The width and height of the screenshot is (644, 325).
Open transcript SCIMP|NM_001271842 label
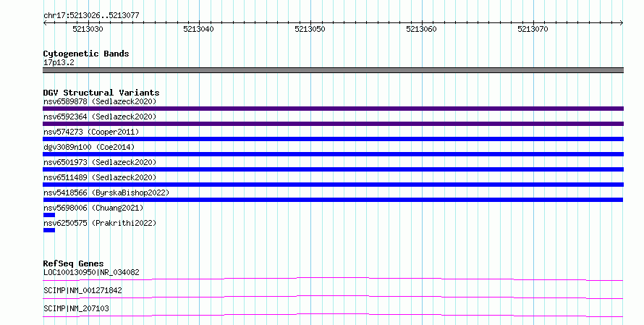82,290
